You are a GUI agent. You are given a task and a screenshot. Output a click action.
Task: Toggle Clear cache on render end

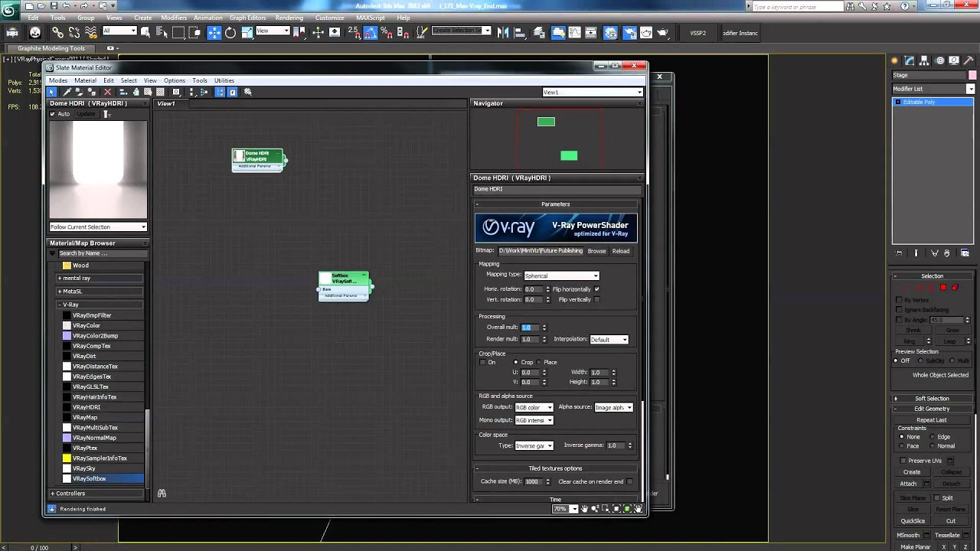tap(629, 481)
